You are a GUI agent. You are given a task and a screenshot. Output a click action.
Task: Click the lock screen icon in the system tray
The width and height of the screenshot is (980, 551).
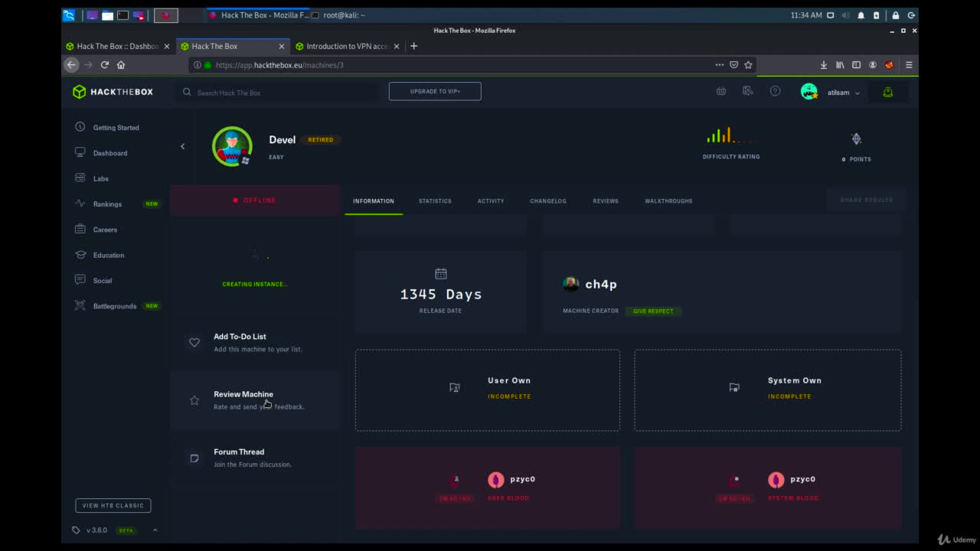click(x=895, y=15)
